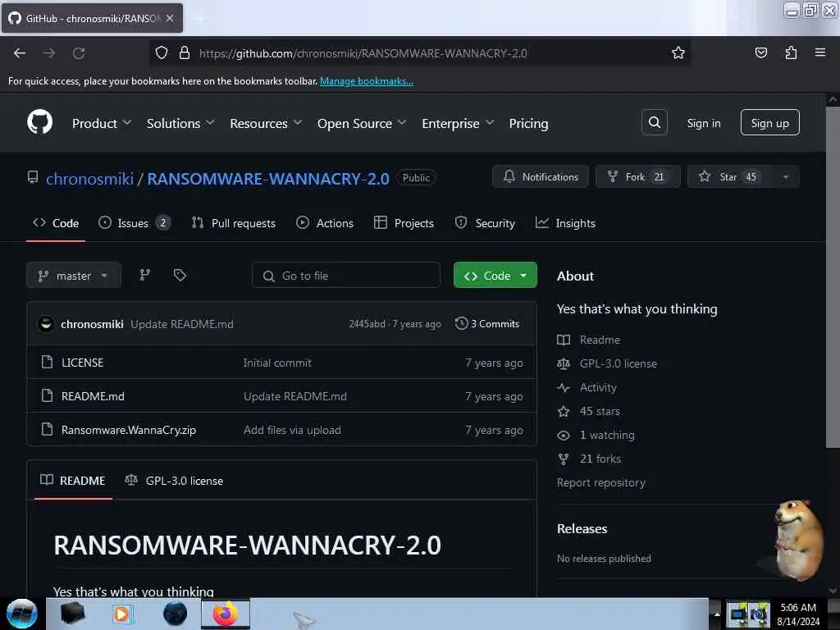
Task: Open the media player taskbar icon
Action: coord(121,614)
